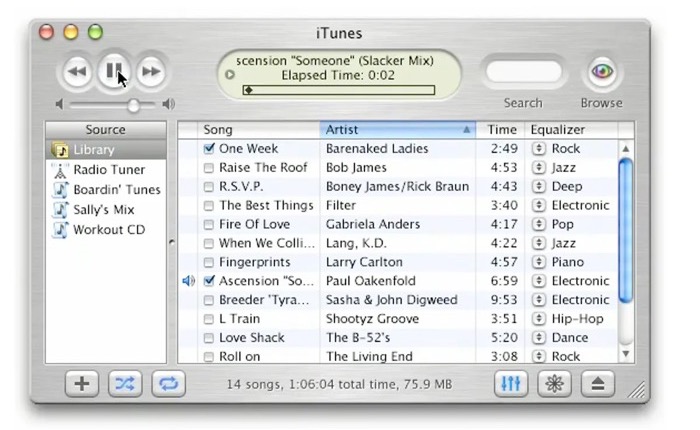The width and height of the screenshot is (700, 430).
Task: Sort the list by Artist column
Action: [x=390, y=130]
